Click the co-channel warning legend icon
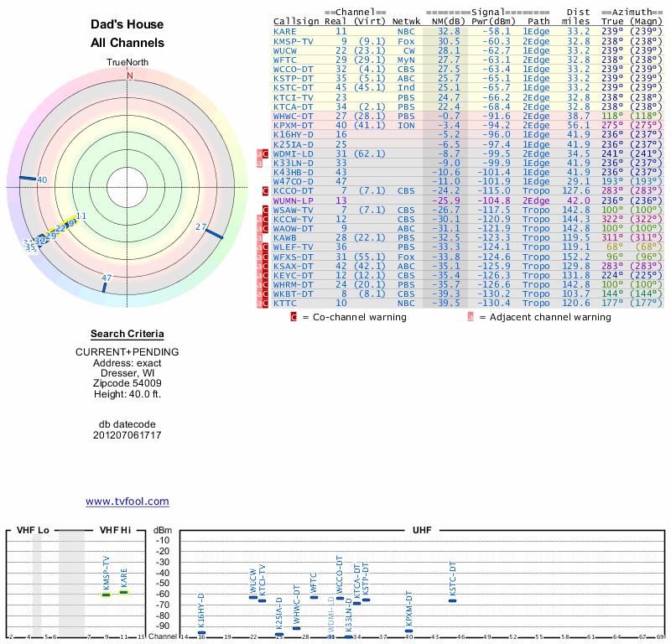This screenshot has height=644, width=671. tap(294, 317)
